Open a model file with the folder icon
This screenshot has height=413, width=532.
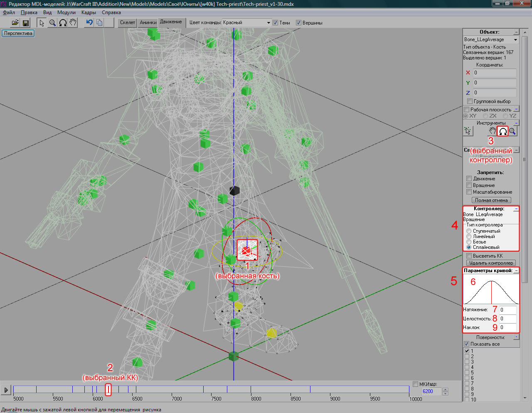click(x=15, y=23)
